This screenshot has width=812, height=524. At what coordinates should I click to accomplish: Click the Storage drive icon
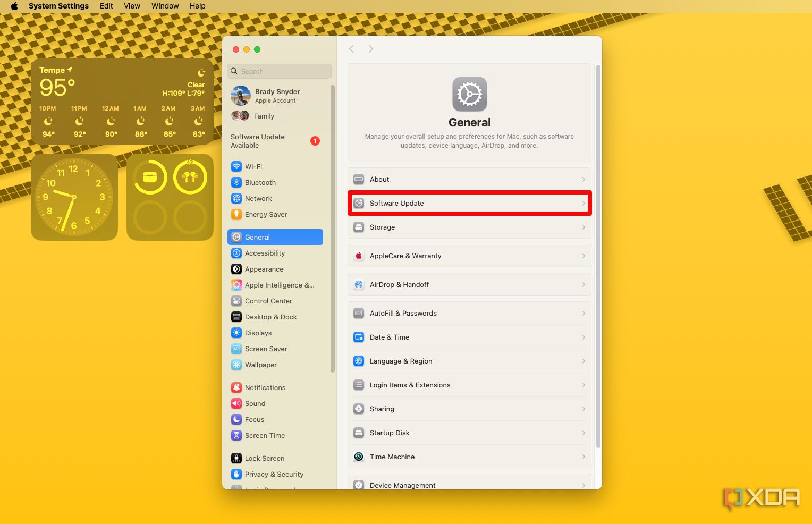click(x=359, y=227)
